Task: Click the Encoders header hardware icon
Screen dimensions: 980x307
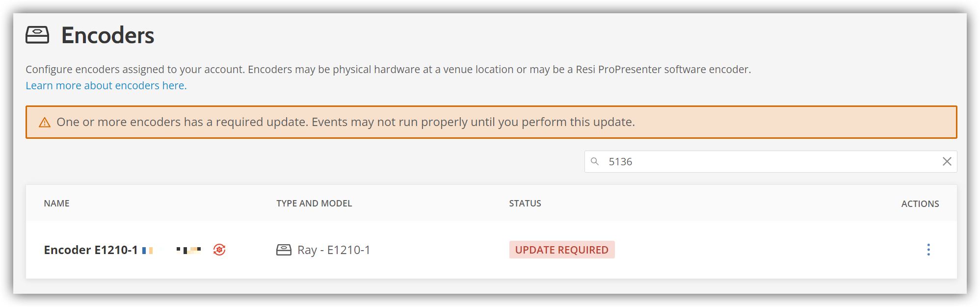Action: pyautogui.click(x=38, y=34)
